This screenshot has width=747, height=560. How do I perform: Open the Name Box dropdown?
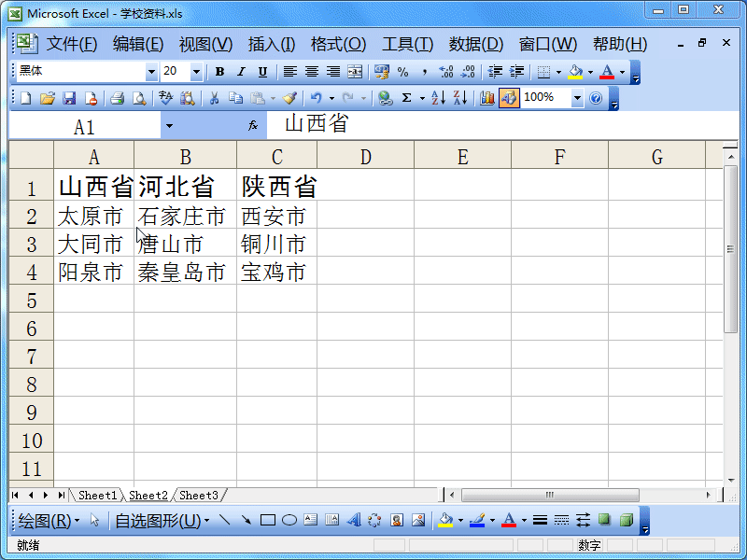click(x=169, y=126)
